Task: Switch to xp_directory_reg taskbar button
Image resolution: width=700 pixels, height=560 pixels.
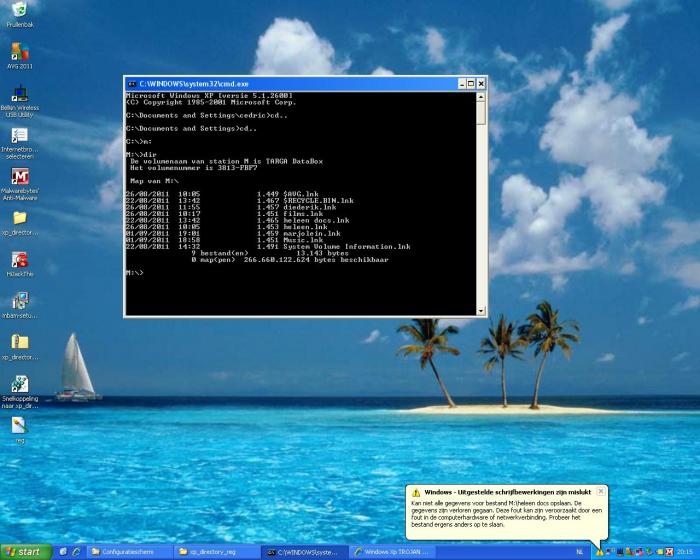Action: 217,552
